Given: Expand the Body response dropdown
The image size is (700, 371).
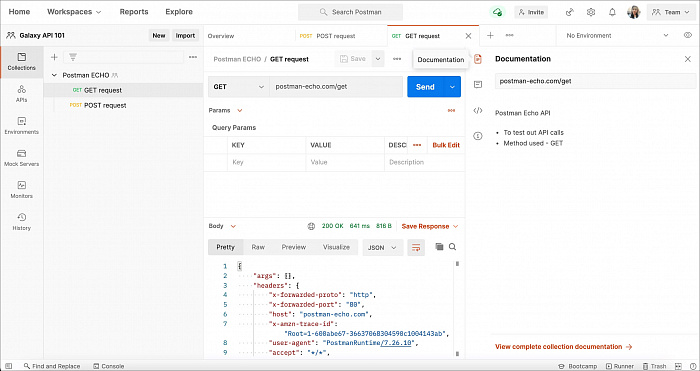Looking at the screenshot, I should (x=222, y=226).
